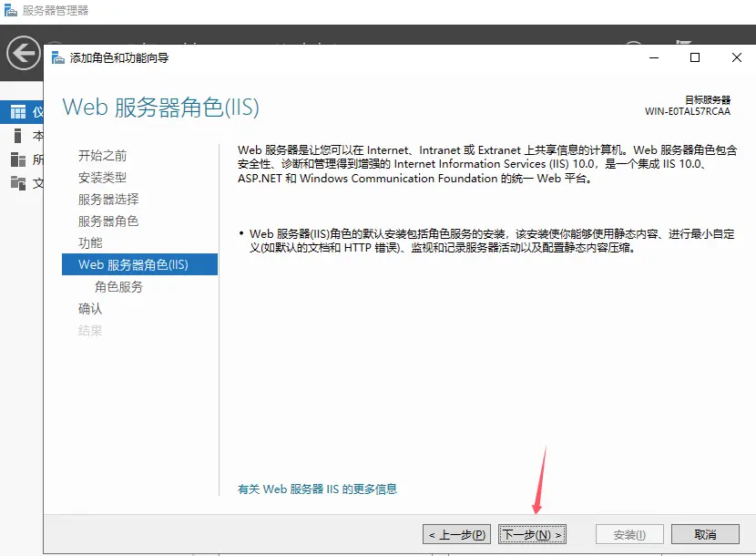756x556 pixels.
Task: Click the Server Manager back arrow button
Action: pos(23,53)
